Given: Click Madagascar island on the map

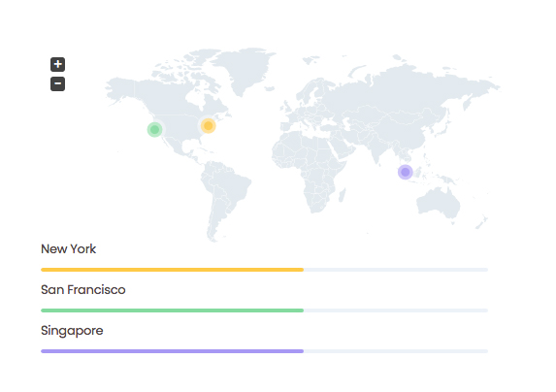Looking at the screenshot, I should 343,195.
